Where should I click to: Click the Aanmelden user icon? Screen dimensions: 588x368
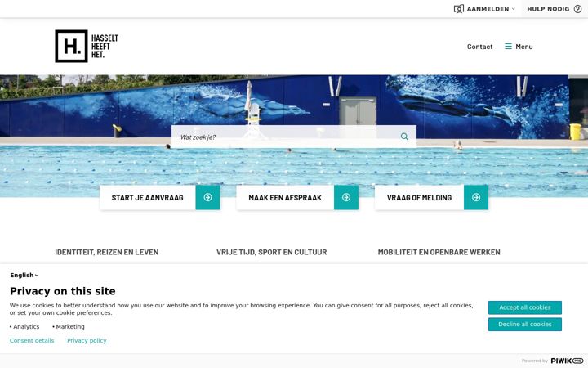[x=459, y=9]
